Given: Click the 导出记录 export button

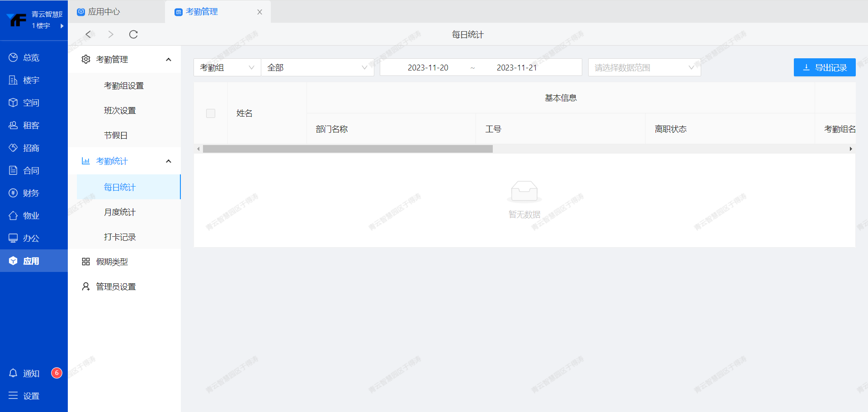Looking at the screenshot, I should 824,67.
